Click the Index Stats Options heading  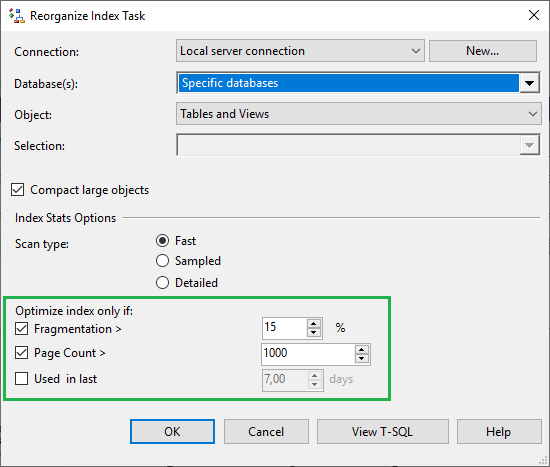pos(65,218)
